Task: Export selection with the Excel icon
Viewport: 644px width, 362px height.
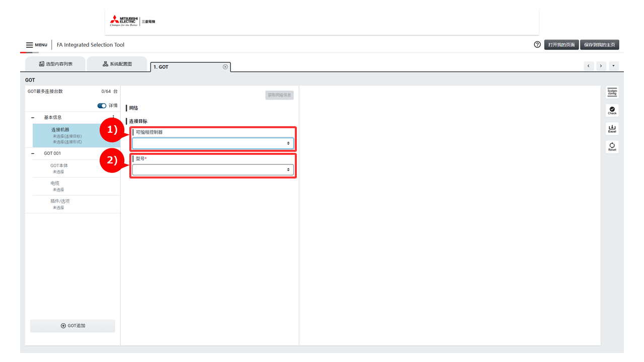Action: (612, 129)
